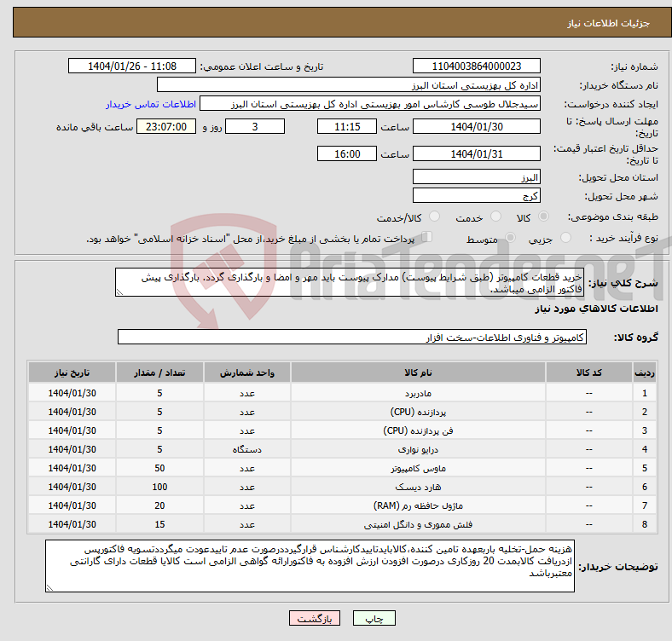This screenshot has width=672, height=641.
Task: Click the ماژول حافظه رم (RAM) item
Action: 418,506
